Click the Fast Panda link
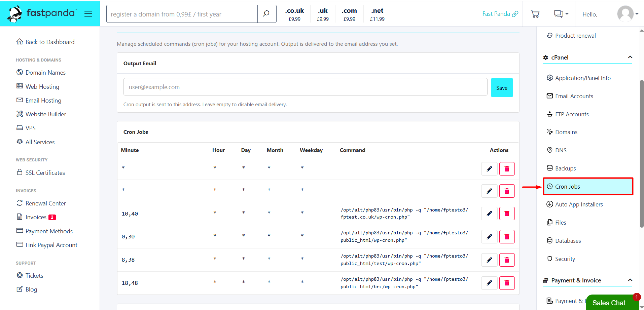The height and width of the screenshot is (310, 644). 500,14
